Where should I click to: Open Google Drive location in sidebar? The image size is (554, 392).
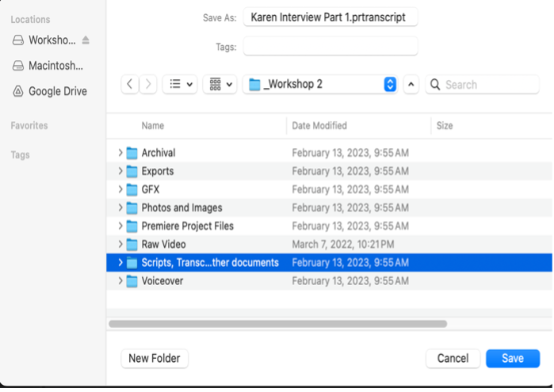click(57, 91)
